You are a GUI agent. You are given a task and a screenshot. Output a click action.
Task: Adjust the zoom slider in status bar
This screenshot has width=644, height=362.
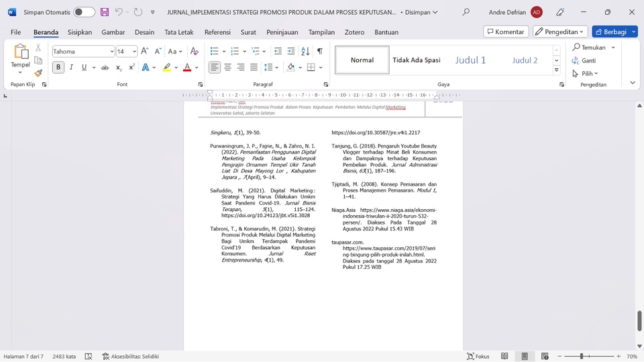(x=582, y=356)
